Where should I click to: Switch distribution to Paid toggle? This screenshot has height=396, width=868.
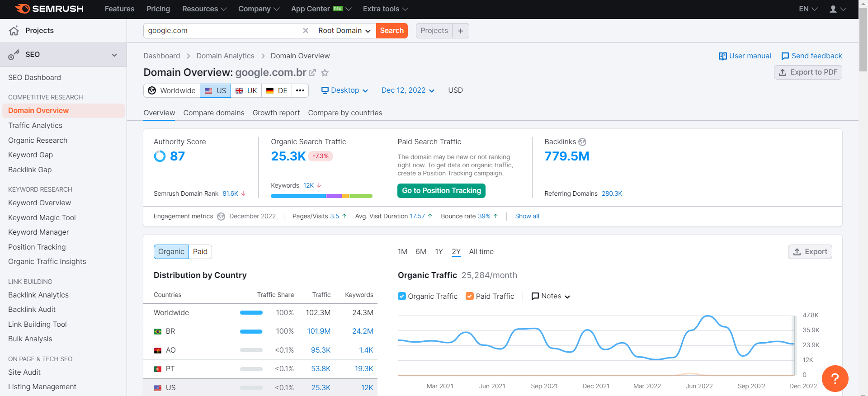coord(200,252)
